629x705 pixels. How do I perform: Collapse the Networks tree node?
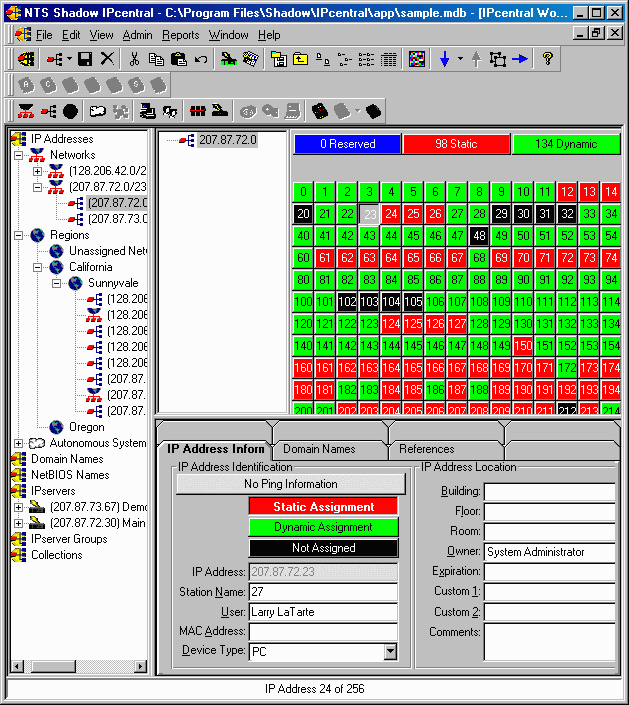tap(18, 155)
